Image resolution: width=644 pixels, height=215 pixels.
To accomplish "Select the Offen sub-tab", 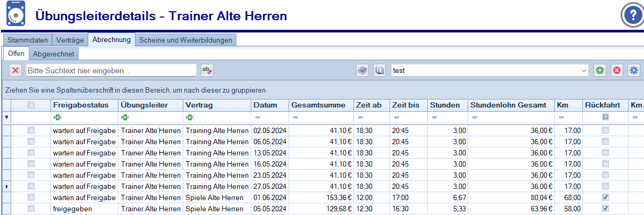I will coord(16,53).
